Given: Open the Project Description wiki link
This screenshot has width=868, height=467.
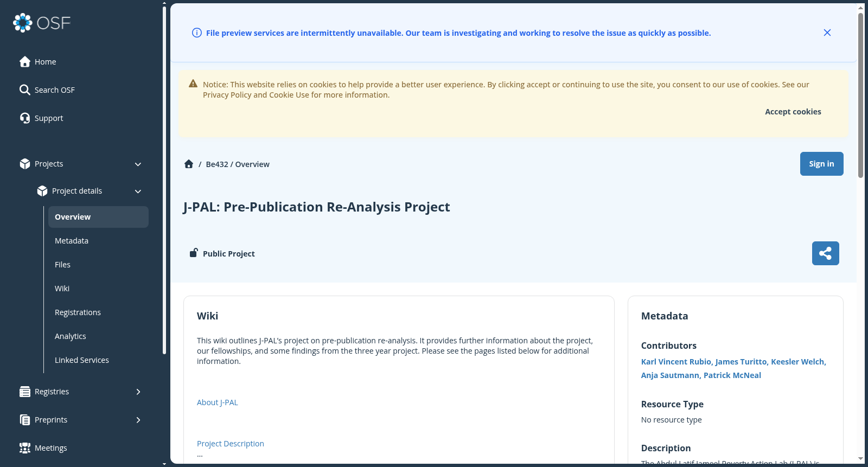Looking at the screenshot, I should pyautogui.click(x=231, y=444).
